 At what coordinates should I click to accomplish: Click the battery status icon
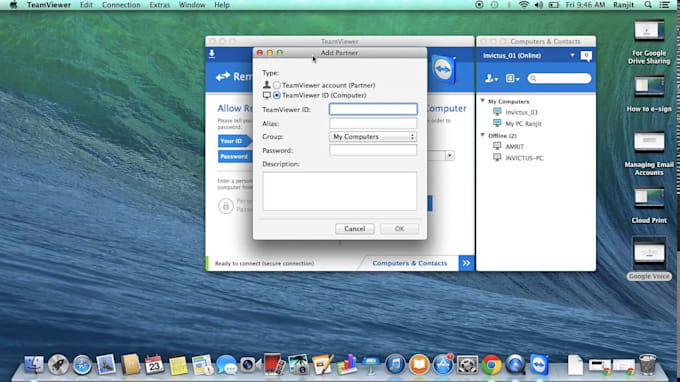(554, 5)
